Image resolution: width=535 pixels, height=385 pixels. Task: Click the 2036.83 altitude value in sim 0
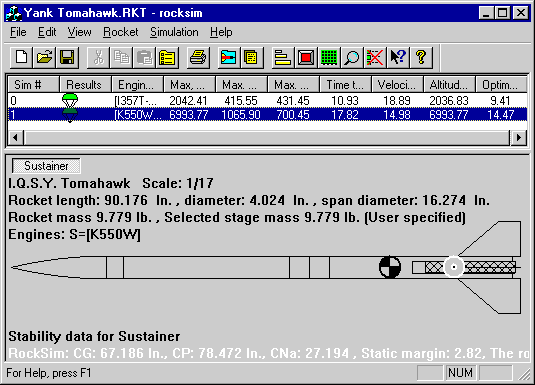click(449, 101)
